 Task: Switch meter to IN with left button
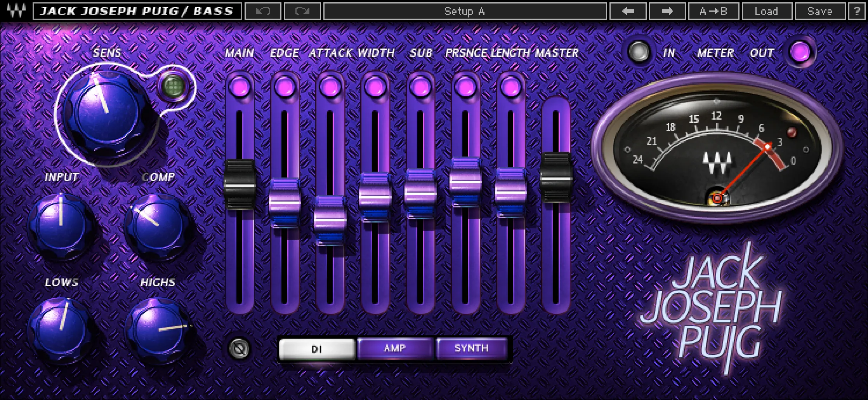click(639, 52)
